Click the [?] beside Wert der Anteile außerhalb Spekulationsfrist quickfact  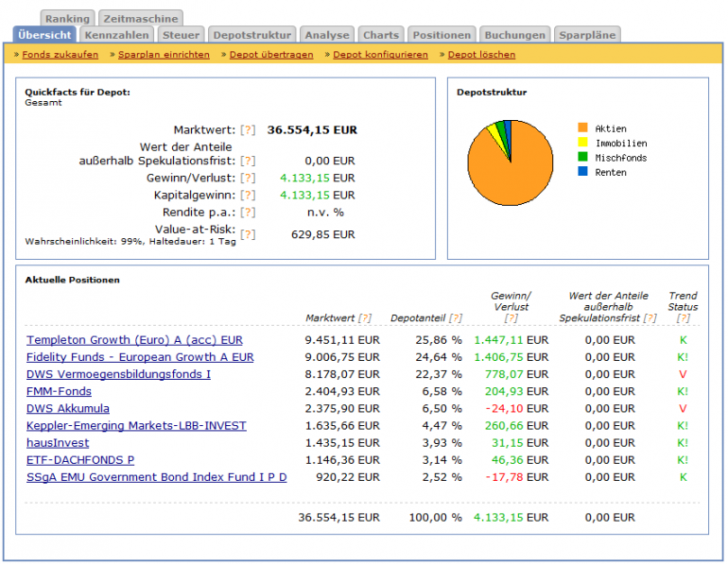click(x=248, y=162)
